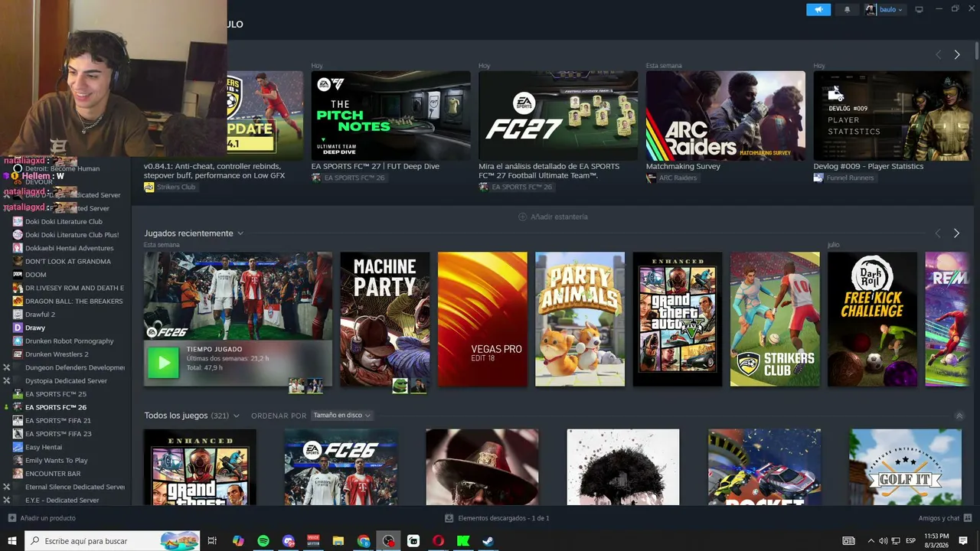
Task: Play EA SPORTS FC 26 green button
Action: tap(163, 364)
